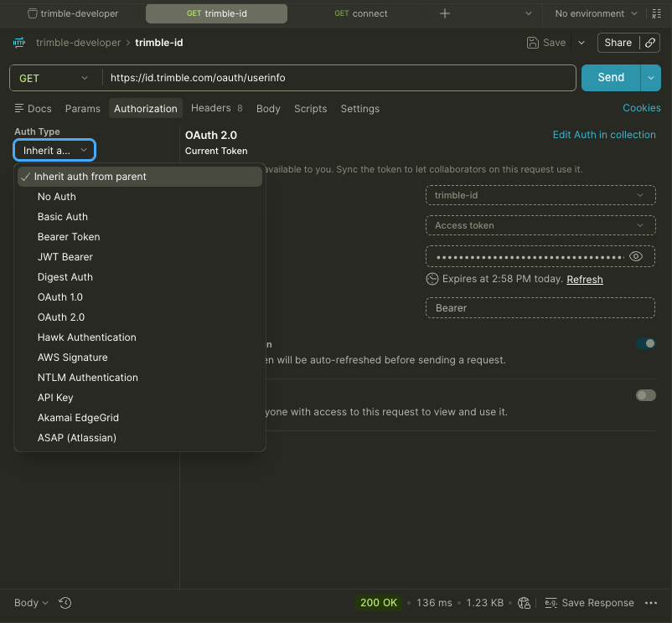Select API Key in the auth dropdown
672x623 pixels.
[x=55, y=398]
